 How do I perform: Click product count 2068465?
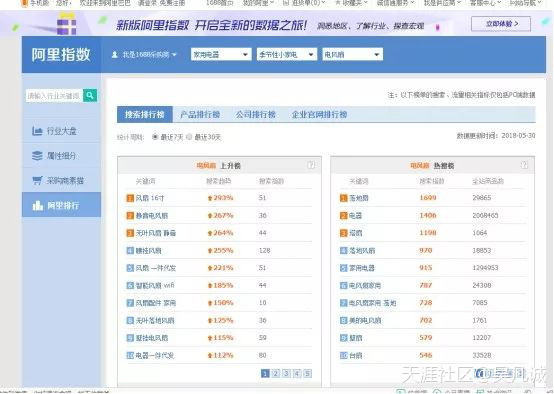click(485, 216)
